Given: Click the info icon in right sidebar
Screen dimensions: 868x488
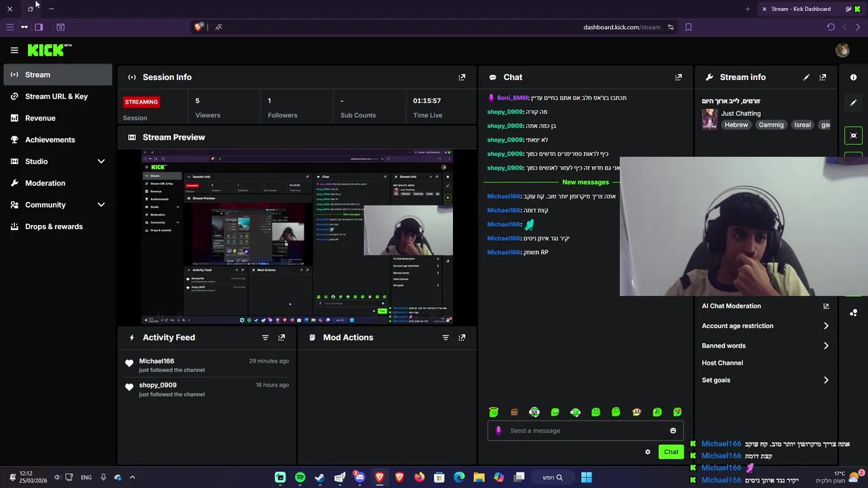Looking at the screenshot, I should click(x=853, y=77).
